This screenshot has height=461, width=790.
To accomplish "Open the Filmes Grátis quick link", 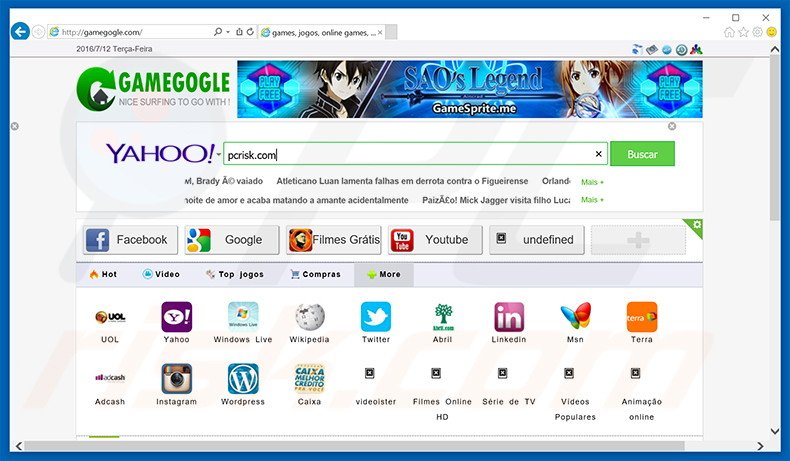I will pos(334,239).
